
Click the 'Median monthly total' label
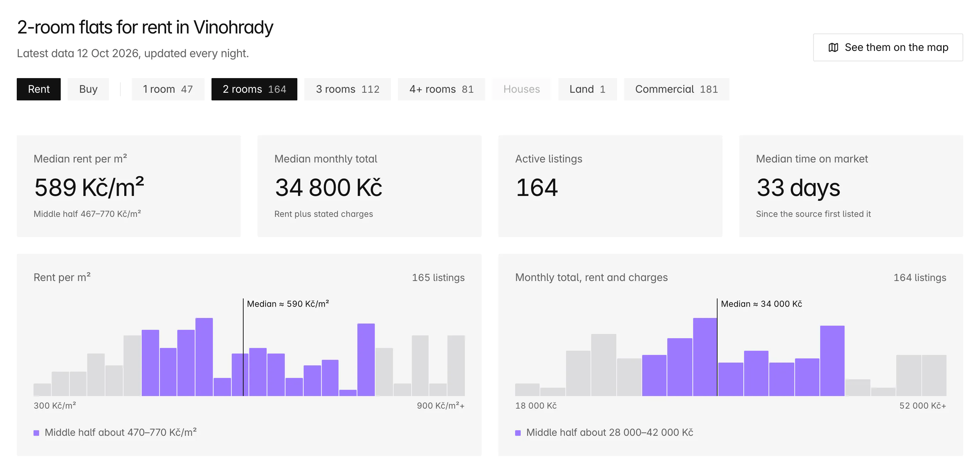click(x=326, y=159)
